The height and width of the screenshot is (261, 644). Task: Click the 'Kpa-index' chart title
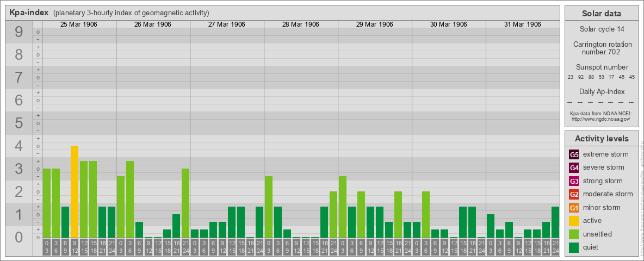pyautogui.click(x=29, y=13)
